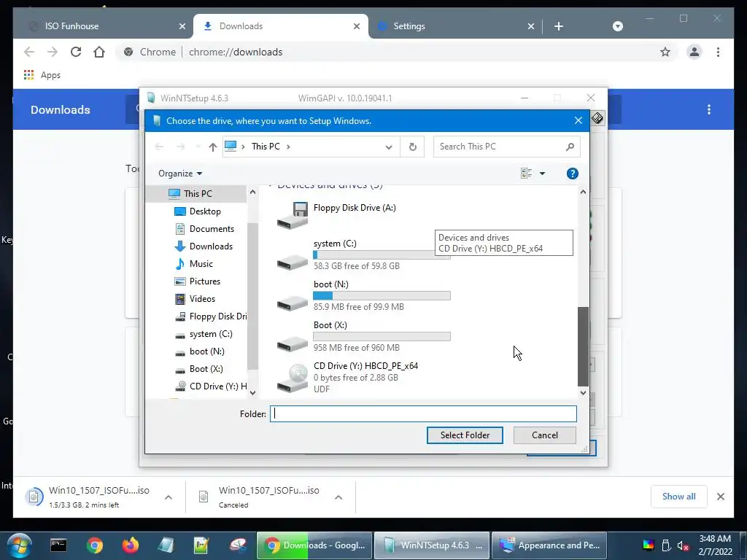Open Chrome's three-dot menu
This screenshot has width=747, height=560.
(718, 52)
